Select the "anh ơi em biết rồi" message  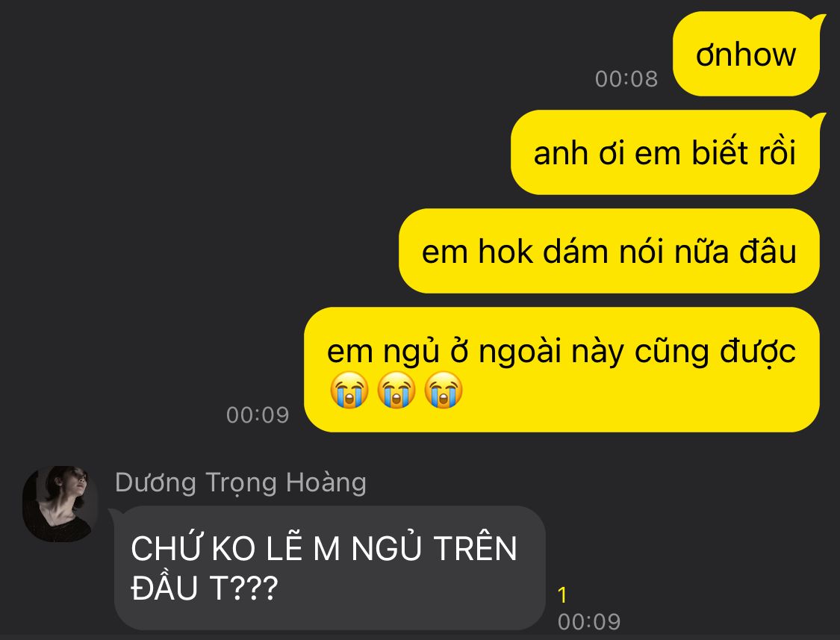(665, 152)
